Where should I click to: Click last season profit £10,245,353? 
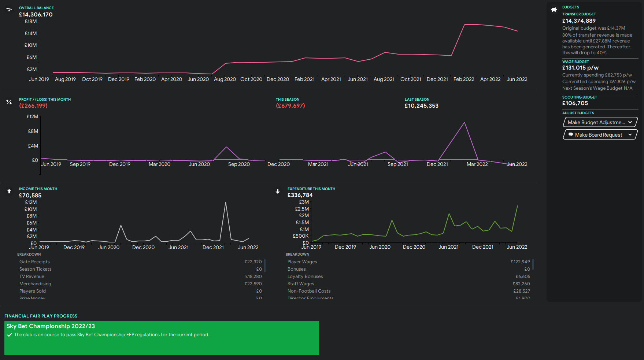click(421, 106)
